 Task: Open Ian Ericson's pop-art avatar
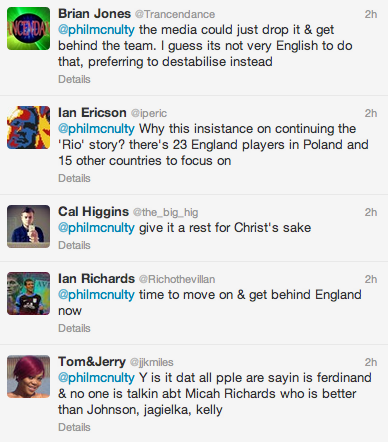[x=28, y=127]
